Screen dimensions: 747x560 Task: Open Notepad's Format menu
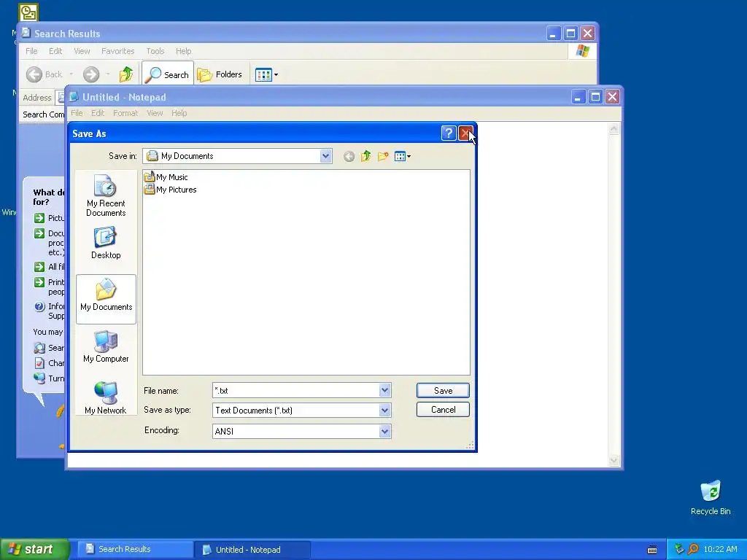point(125,113)
